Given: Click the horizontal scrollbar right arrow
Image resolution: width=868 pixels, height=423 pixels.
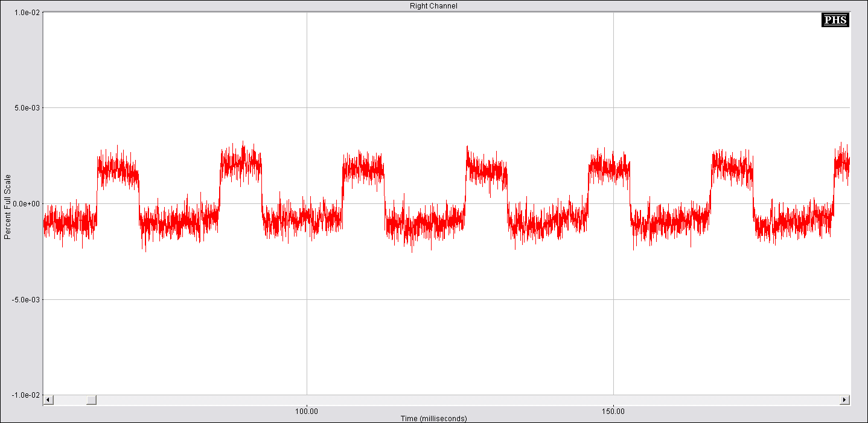Looking at the screenshot, I should click(x=845, y=400).
